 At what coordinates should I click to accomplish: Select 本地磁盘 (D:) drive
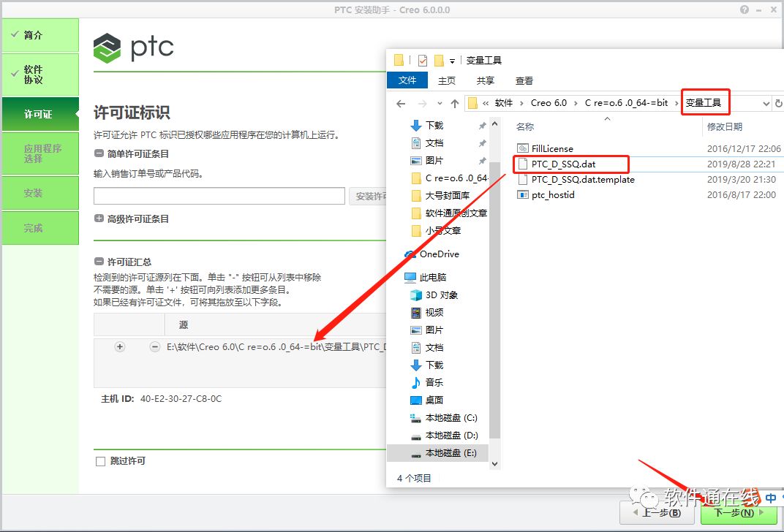(x=444, y=435)
